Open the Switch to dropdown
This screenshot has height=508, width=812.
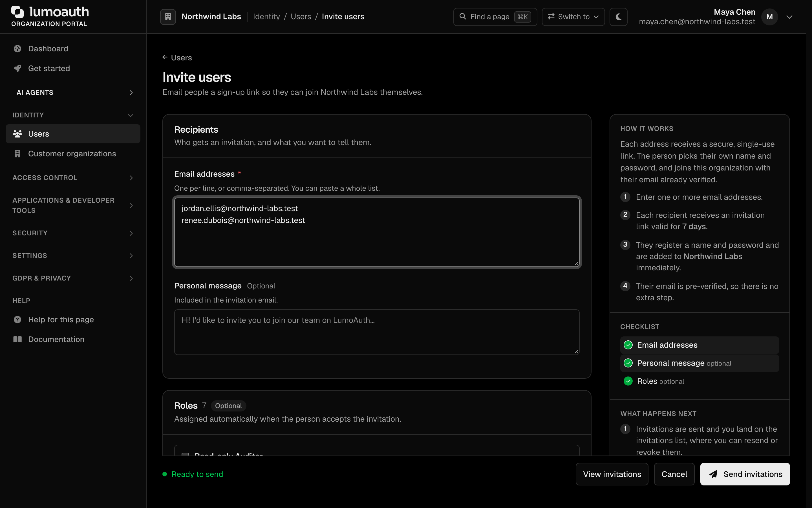click(x=573, y=16)
